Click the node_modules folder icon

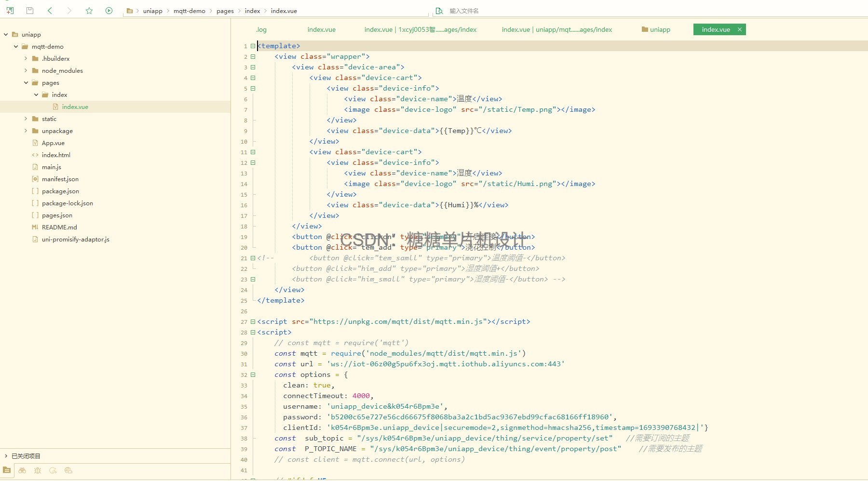point(35,70)
